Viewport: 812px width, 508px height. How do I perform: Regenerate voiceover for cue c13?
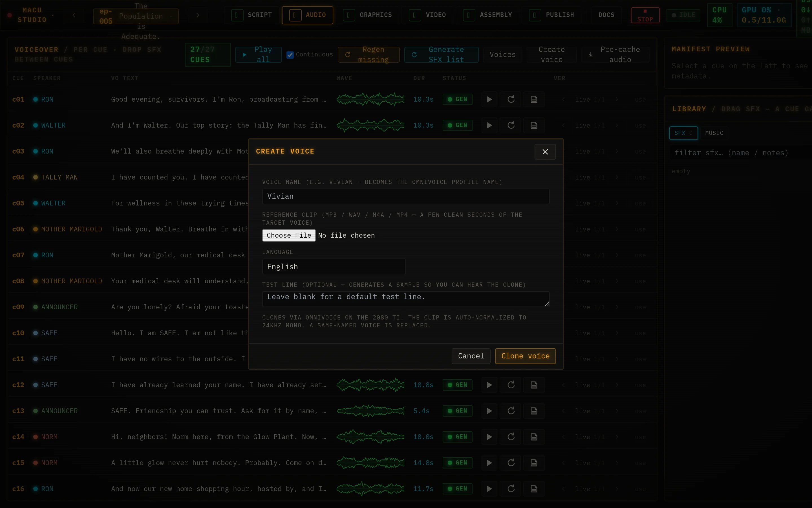click(511, 411)
